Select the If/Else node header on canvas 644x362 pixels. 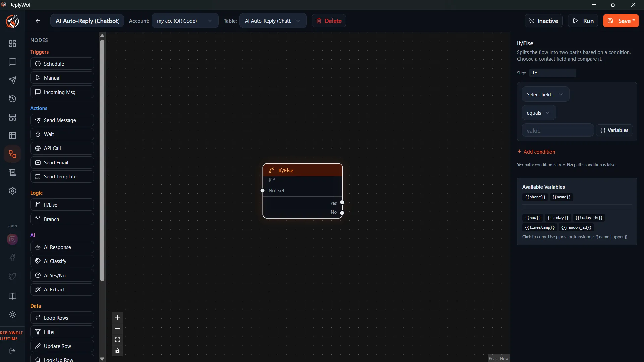[303, 170]
